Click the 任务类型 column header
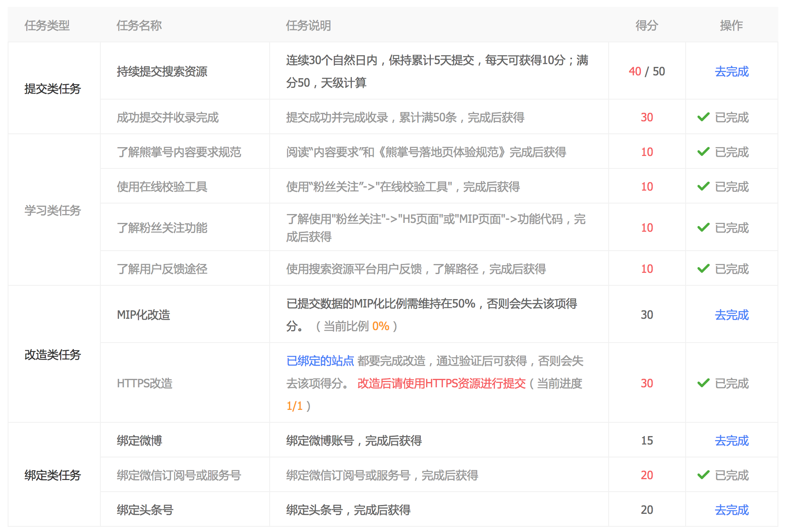Viewport: 786px width, 532px height. 47,25
